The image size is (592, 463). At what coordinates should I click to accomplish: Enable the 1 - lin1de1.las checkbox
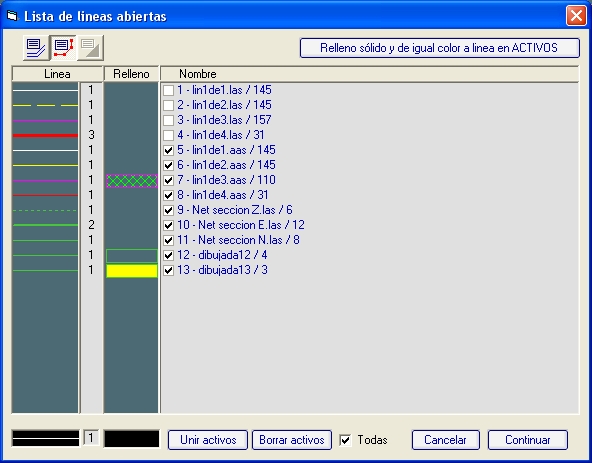pyautogui.click(x=168, y=90)
